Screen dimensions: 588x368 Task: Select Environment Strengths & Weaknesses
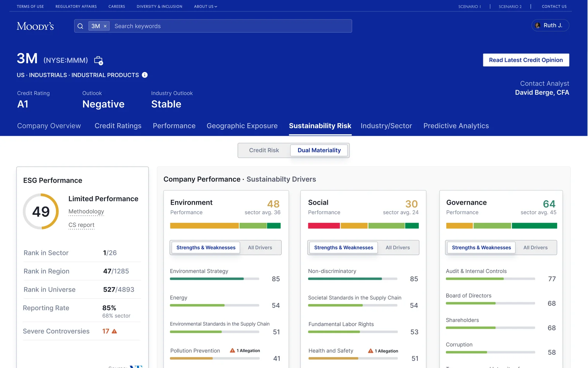206,248
